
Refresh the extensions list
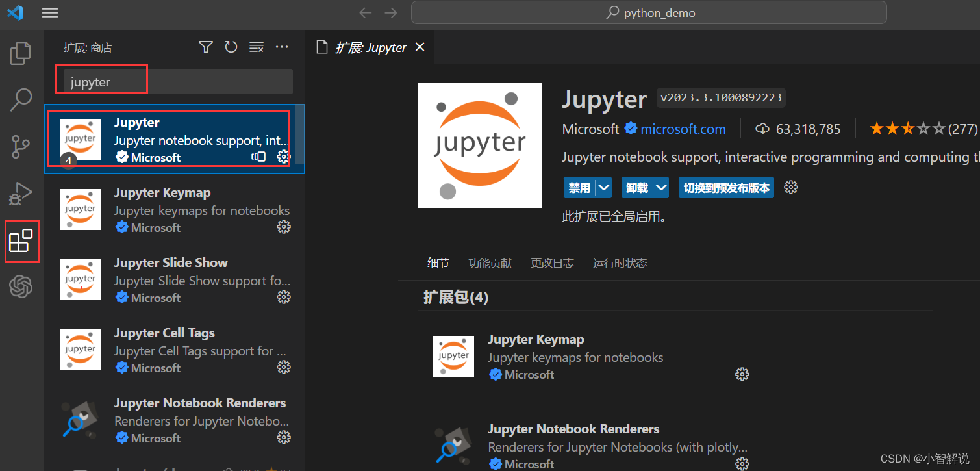click(x=231, y=47)
